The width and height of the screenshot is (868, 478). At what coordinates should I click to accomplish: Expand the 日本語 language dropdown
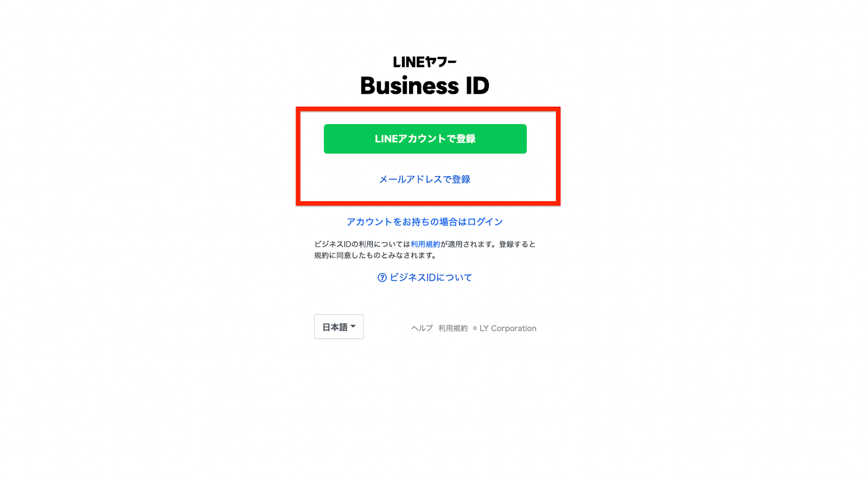coord(339,327)
